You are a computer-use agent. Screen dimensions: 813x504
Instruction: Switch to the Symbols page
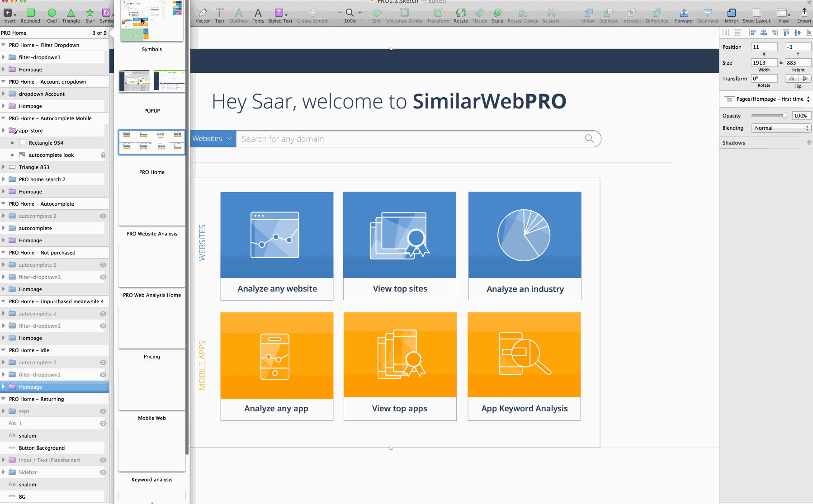152,22
